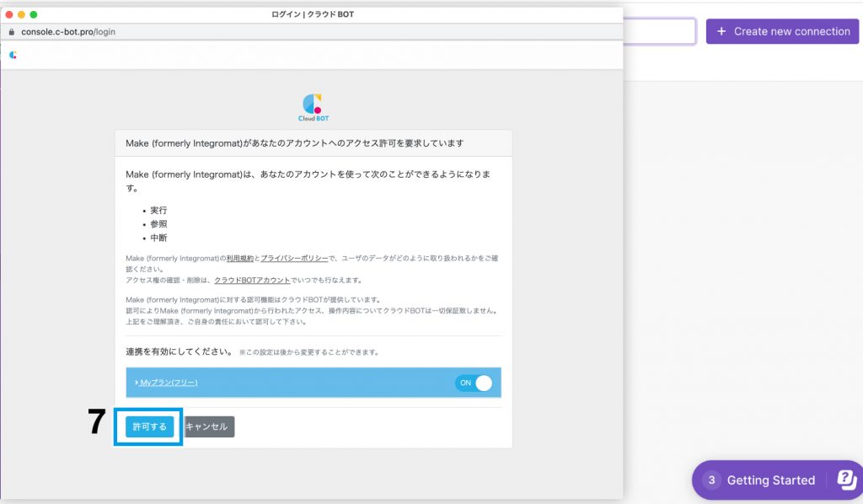
Task: Click the 参照 permission item
Action: coord(158,224)
